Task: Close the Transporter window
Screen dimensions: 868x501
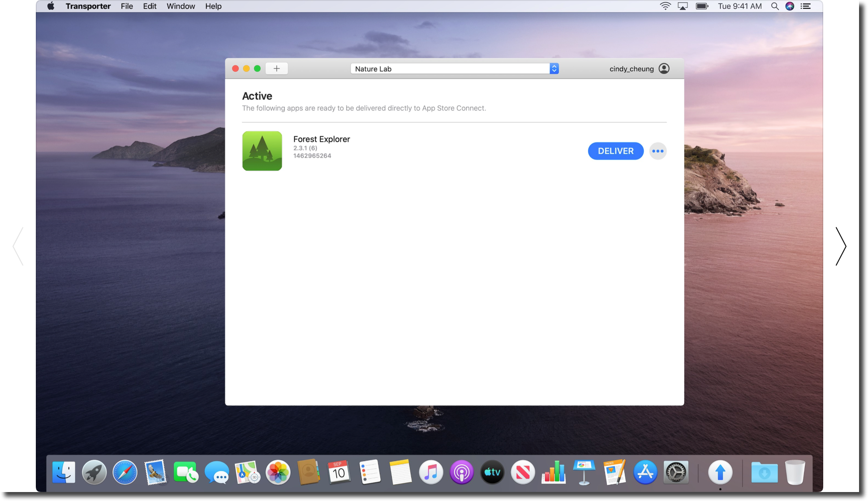Action: coord(235,69)
